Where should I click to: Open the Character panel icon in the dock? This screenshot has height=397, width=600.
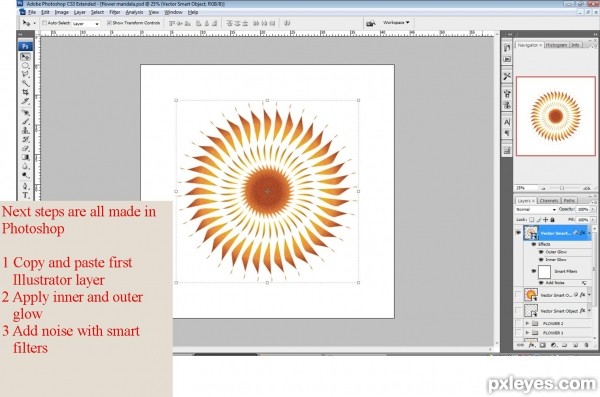pos(507,122)
